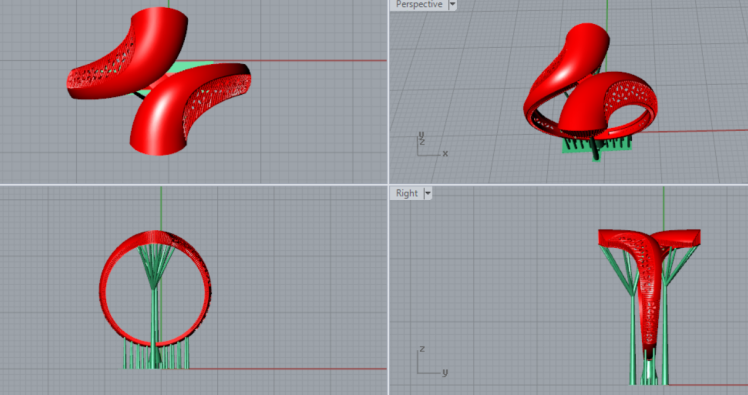Select the short green support pins under the ring circle
The image size is (748, 395).
(x=156, y=353)
